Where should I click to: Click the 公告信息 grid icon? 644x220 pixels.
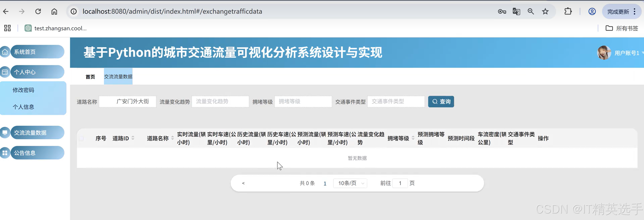[x=5, y=153]
